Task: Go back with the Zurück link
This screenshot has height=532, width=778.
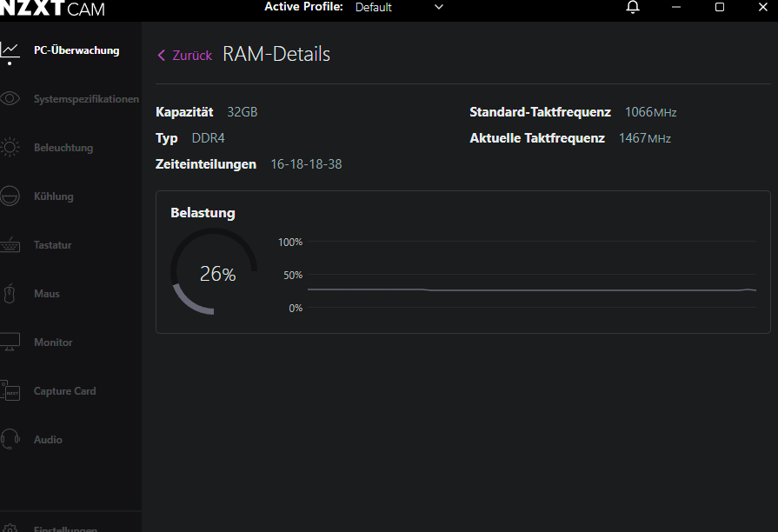Action: 192,55
